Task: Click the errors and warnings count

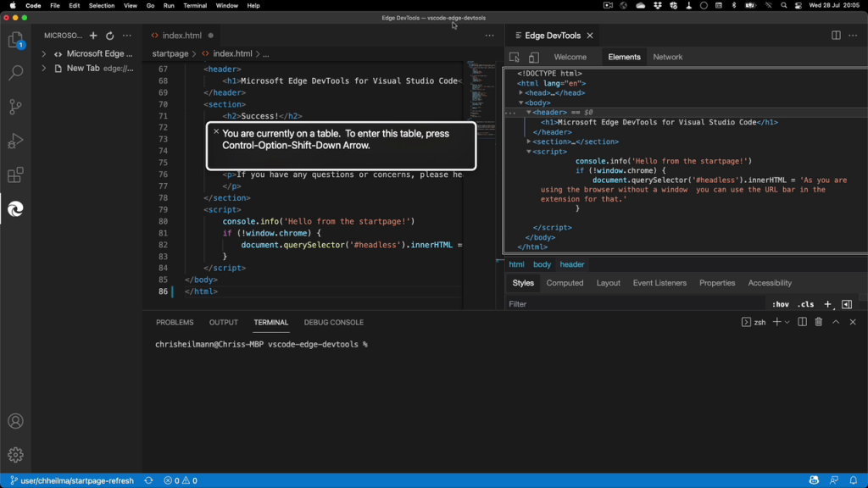Action: [181, 480]
